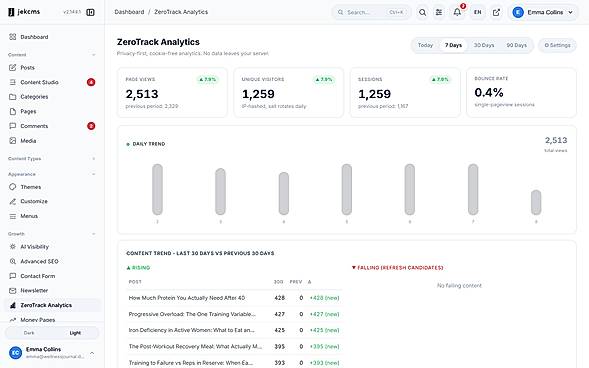
Task: Open the EN language selector
Action: pos(477,12)
